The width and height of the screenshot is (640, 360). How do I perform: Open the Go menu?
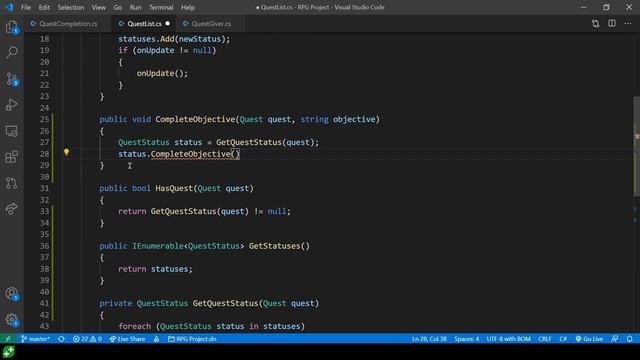pos(118,7)
